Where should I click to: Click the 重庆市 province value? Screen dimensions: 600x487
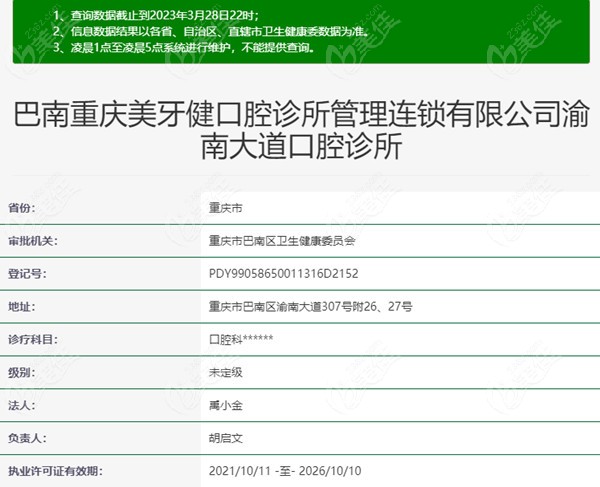pyautogui.click(x=225, y=208)
